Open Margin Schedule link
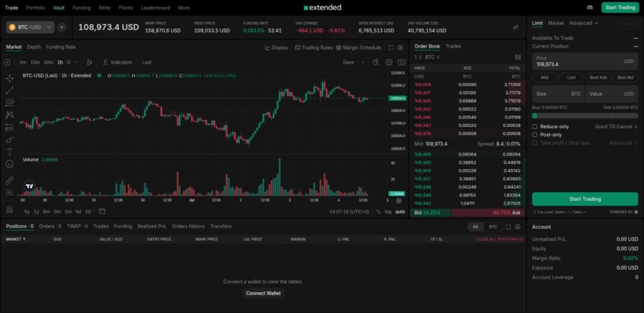This screenshot has height=313, width=644. [358, 48]
